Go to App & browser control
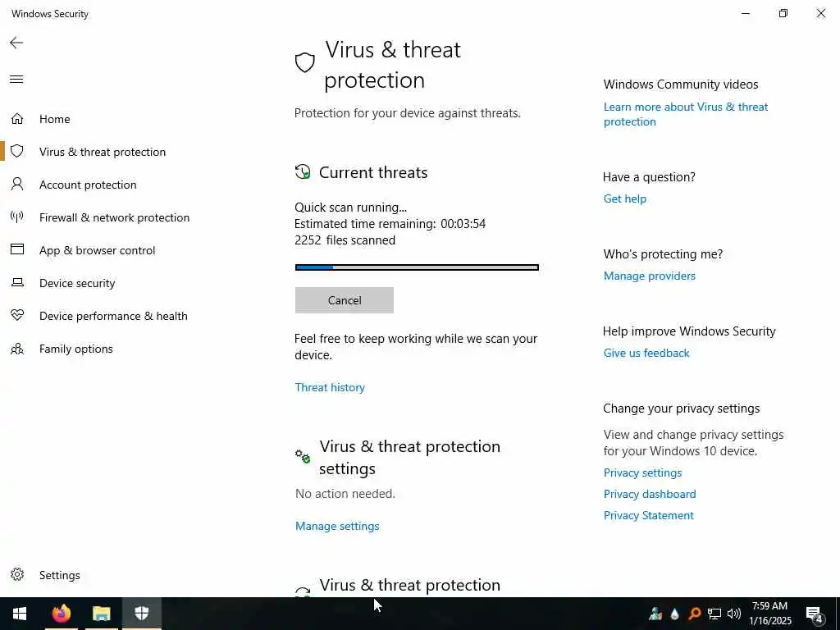This screenshot has width=840, height=630. click(x=97, y=250)
